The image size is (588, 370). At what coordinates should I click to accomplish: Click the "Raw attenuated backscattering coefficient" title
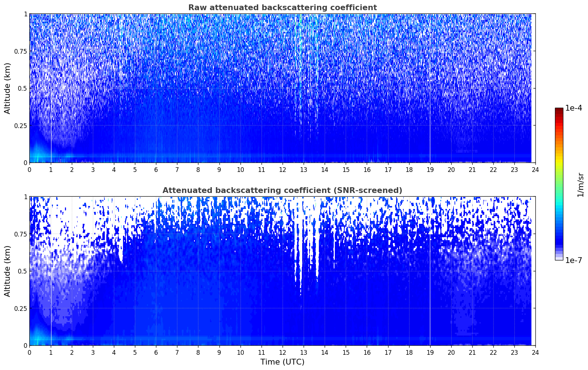[x=282, y=8]
